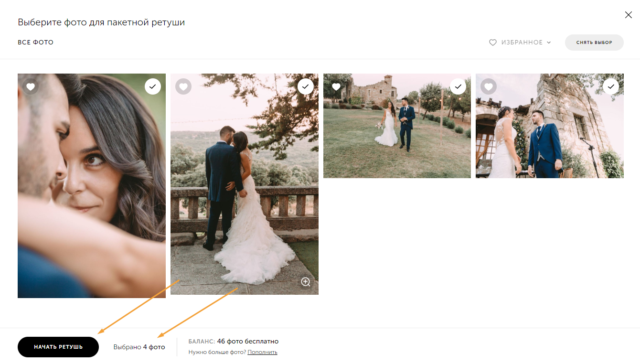The width and height of the screenshot is (640, 364).
Task: Click the СНЯТЬ ВЫБОР button
Action: (x=594, y=43)
